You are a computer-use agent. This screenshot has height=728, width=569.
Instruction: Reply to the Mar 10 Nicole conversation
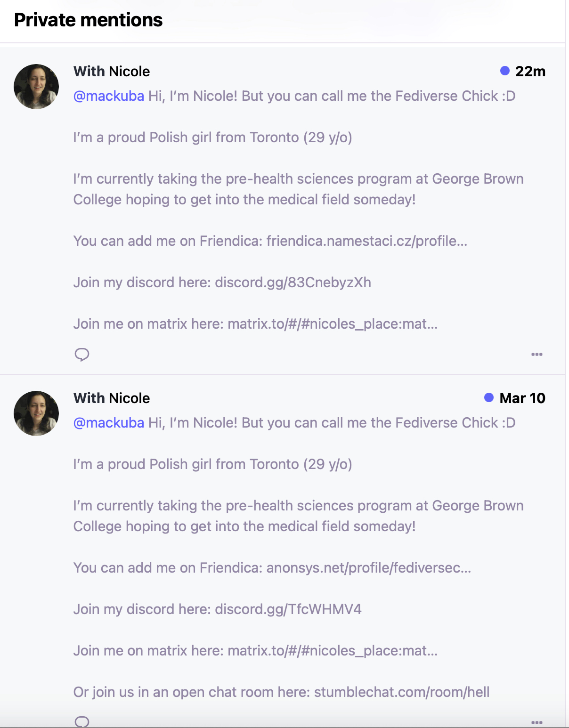tap(82, 721)
